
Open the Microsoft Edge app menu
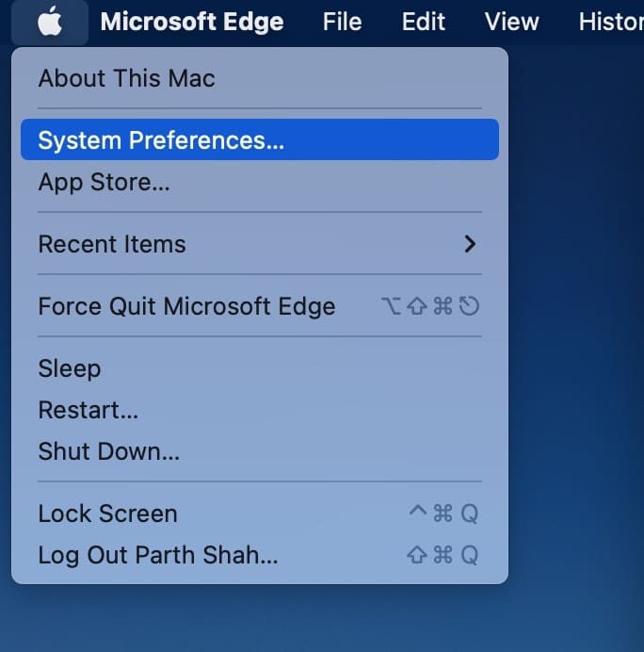pos(192,22)
